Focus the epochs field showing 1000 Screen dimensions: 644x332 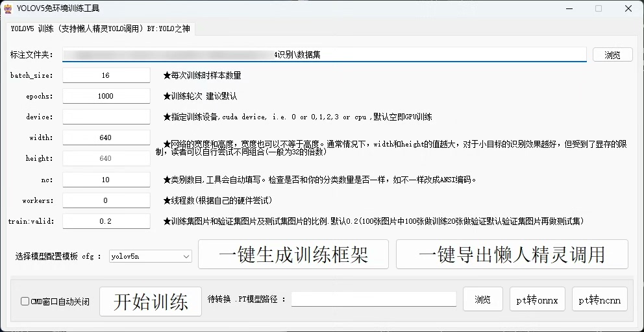click(x=106, y=96)
